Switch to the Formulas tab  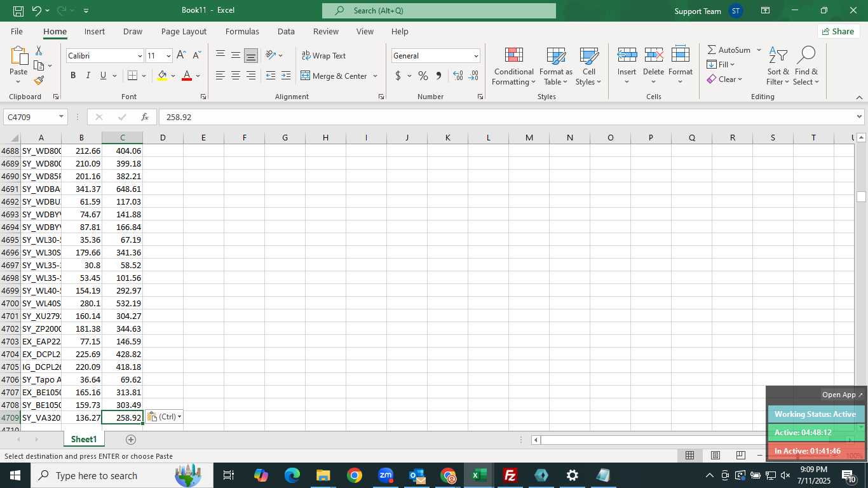tap(242, 31)
